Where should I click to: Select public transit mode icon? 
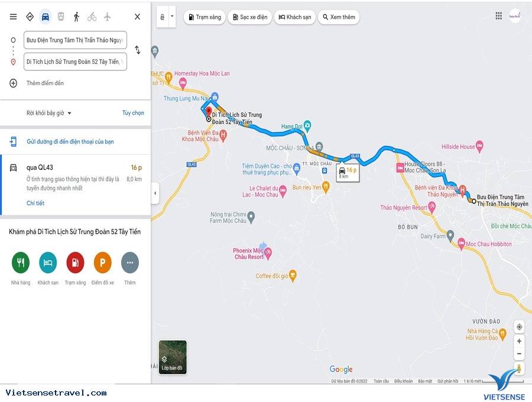(x=61, y=17)
